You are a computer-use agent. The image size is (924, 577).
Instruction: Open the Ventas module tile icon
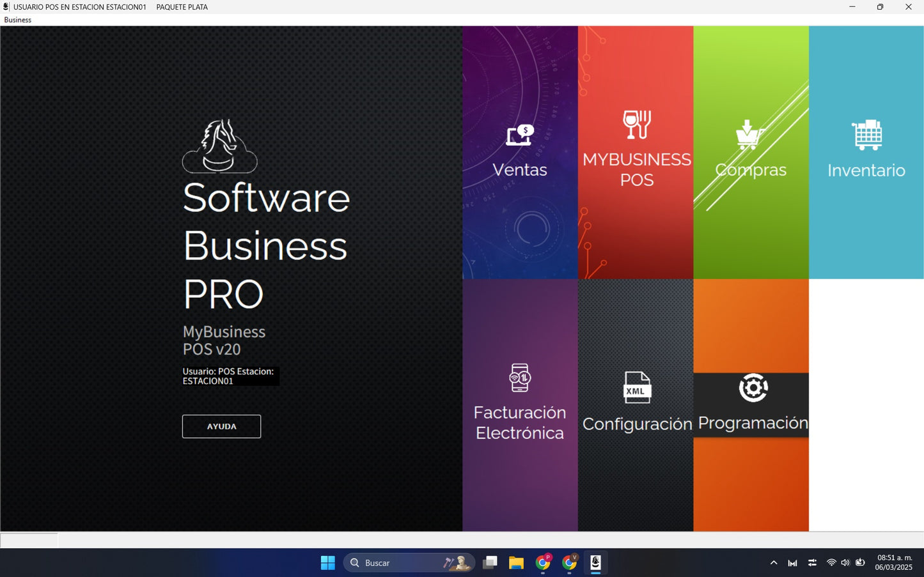pos(520,135)
